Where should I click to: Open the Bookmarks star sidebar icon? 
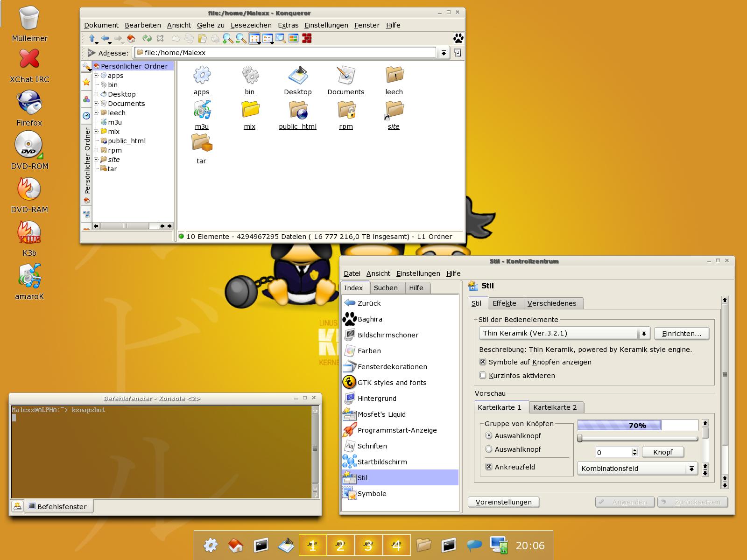[x=86, y=83]
